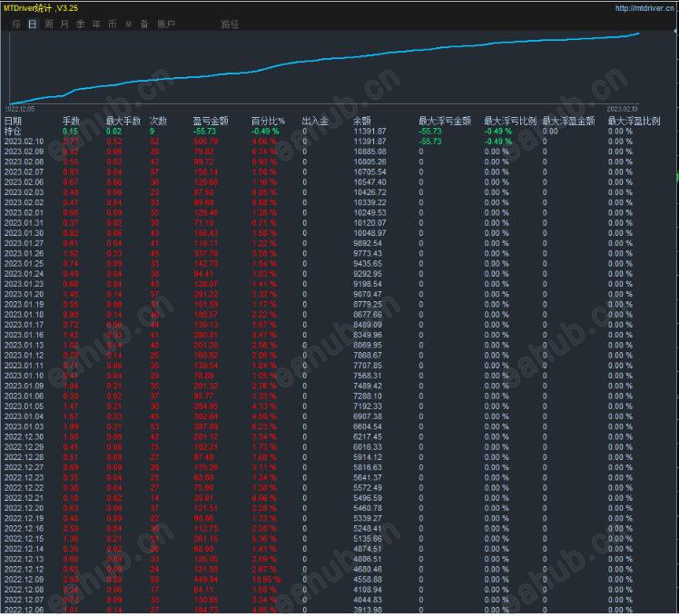Viewport: 679px width, 616px height.
Task: Click the 余额 column header
Action: pos(362,121)
